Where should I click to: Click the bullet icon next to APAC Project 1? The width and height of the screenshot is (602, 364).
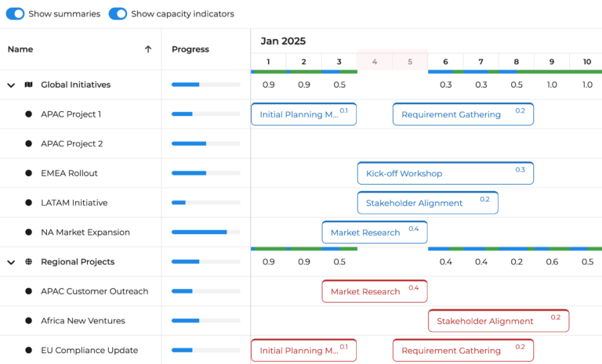pos(29,114)
